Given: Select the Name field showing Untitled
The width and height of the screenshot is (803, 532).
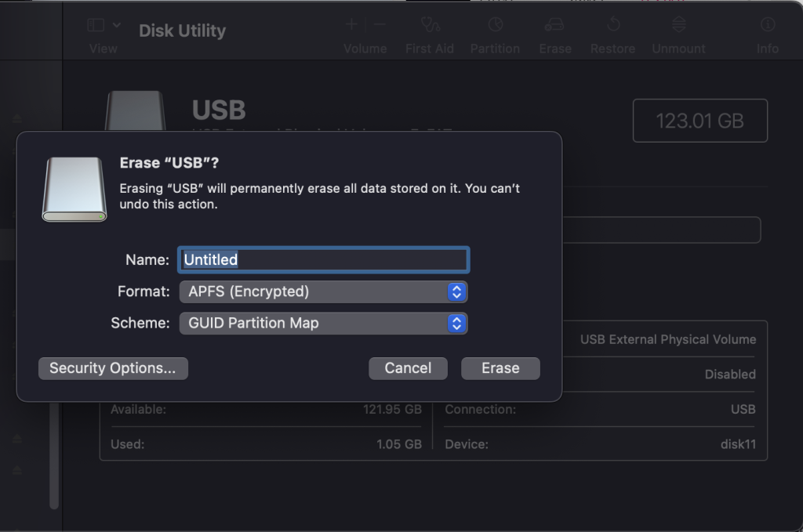Looking at the screenshot, I should coord(323,259).
